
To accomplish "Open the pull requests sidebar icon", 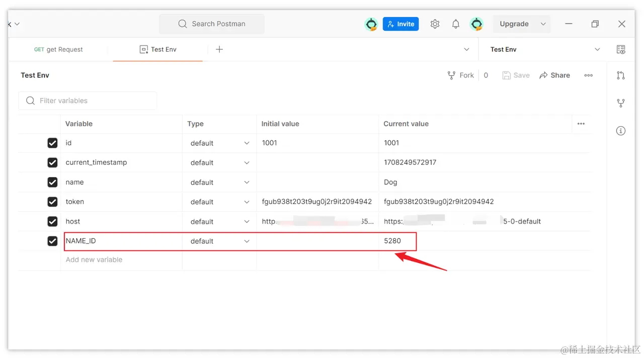I will tap(621, 75).
